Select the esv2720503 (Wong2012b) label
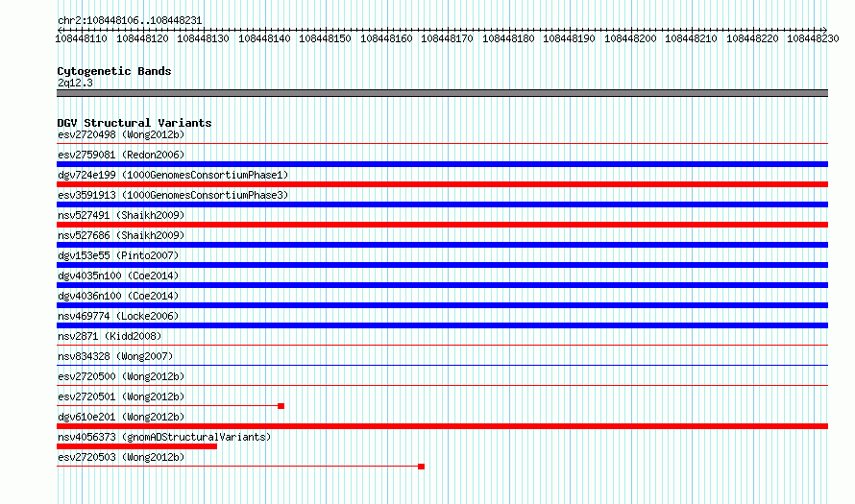Image resolution: width=855 pixels, height=504 pixels. [121, 457]
